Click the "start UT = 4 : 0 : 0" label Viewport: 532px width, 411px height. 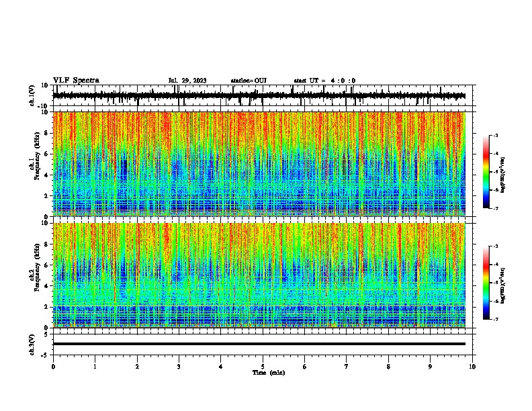click(x=324, y=81)
